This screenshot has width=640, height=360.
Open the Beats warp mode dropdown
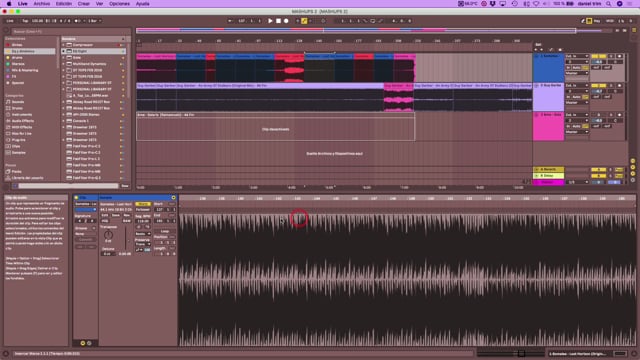tap(143, 234)
